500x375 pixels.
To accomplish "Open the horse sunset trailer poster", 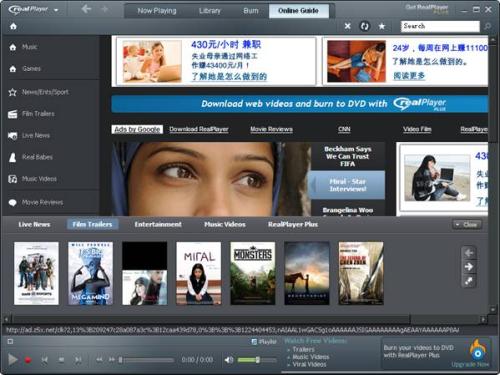I will click(307, 273).
